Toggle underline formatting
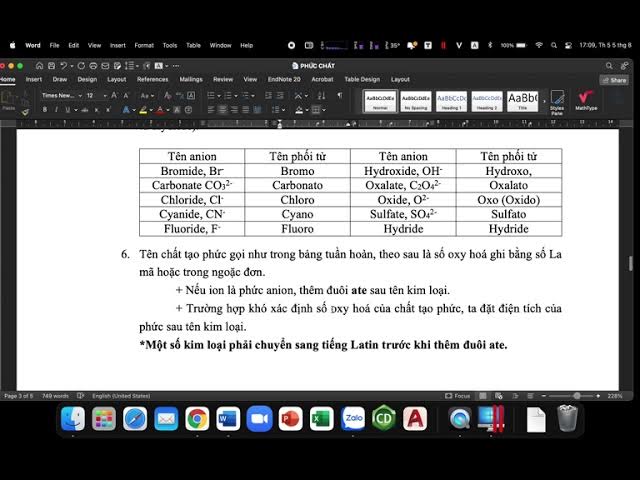 click(x=67, y=110)
